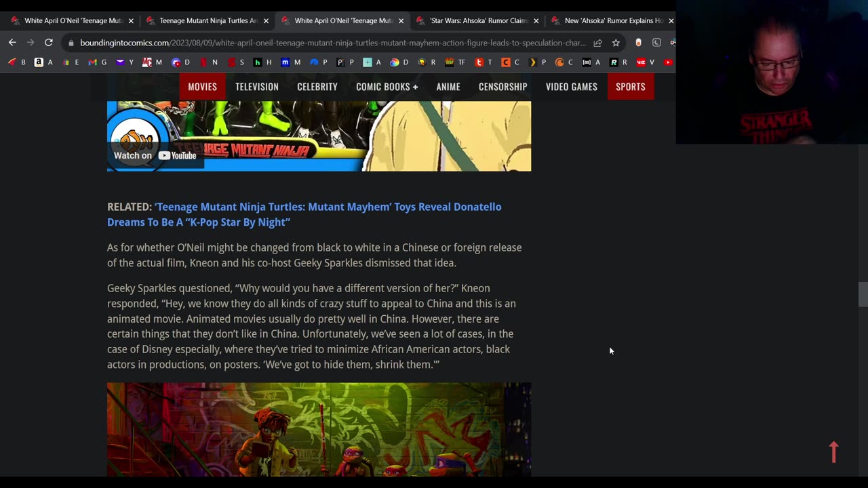
Task: Close the first White April O'Neil tab
Action: 131,21
